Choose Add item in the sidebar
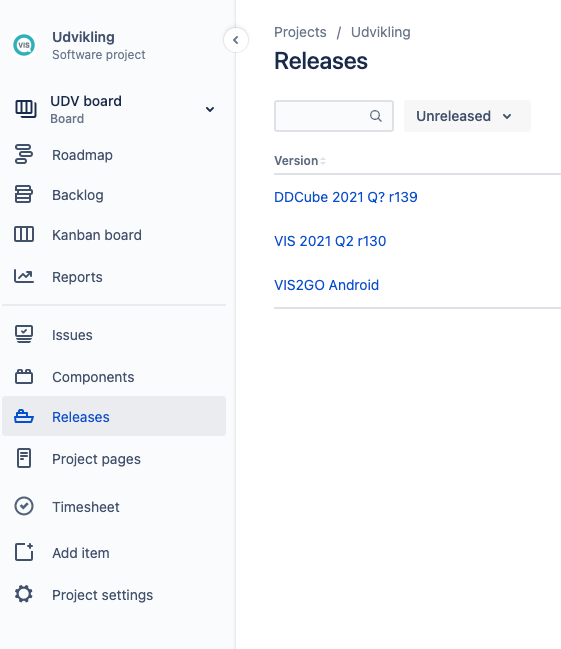This screenshot has width=561, height=649. [x=114, y=553]
